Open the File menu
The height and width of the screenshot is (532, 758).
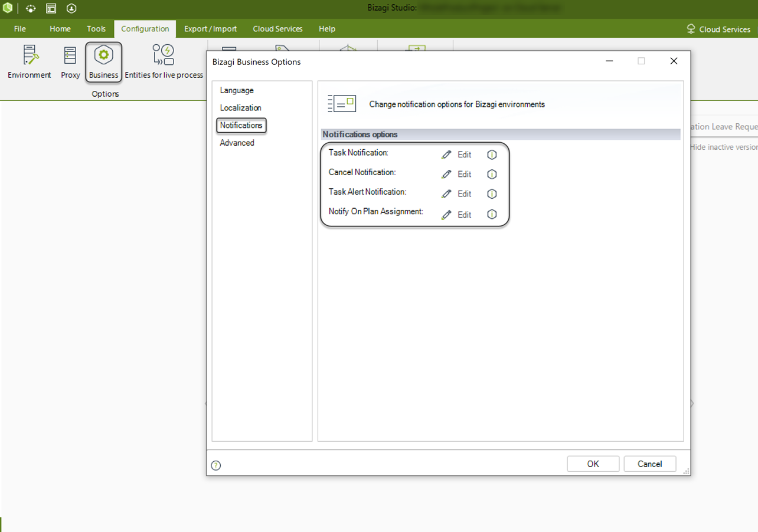20,28
